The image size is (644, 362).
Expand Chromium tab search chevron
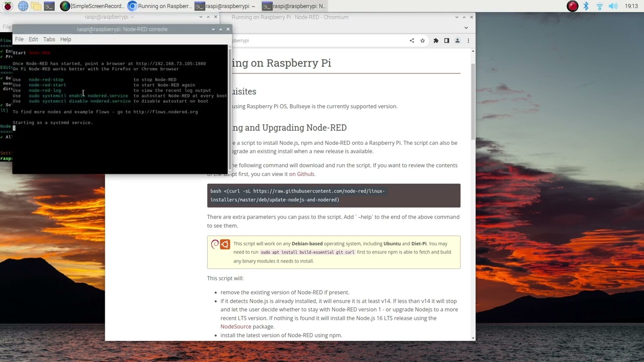pyautogui.click(x=466, y=28)
